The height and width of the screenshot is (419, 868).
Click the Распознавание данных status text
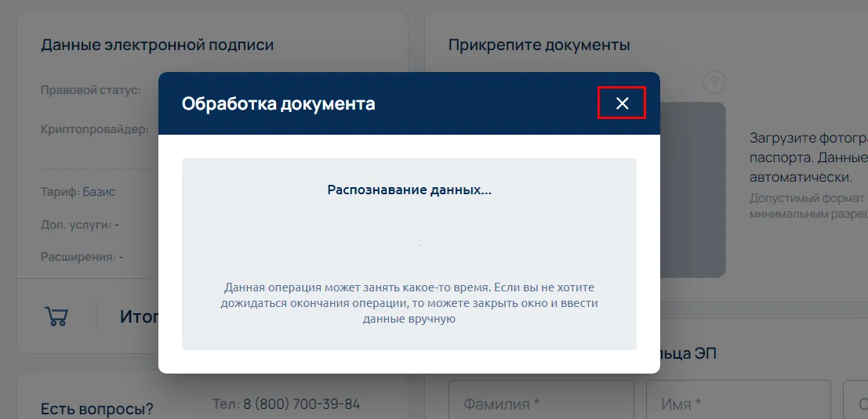point(409,190)
